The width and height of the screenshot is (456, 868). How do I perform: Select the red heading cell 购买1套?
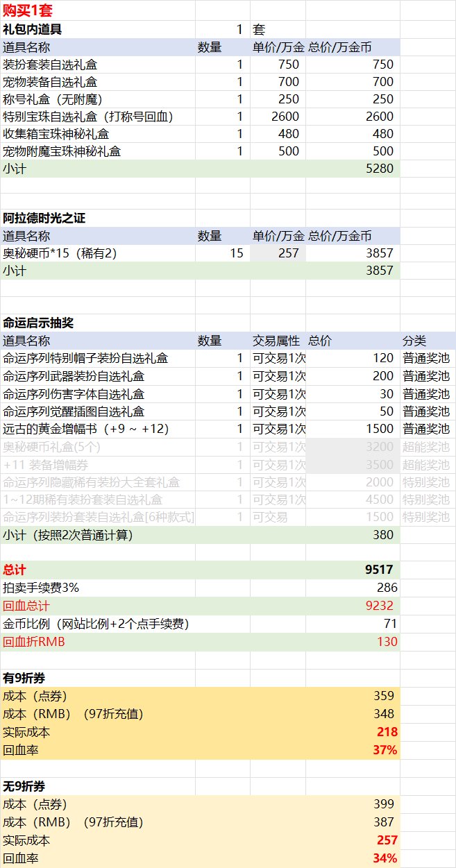click(28, 11)
